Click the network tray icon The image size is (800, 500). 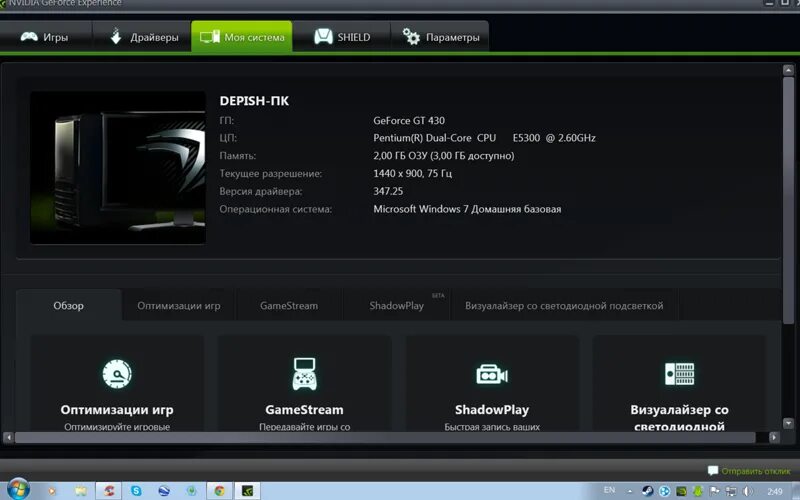731,491
